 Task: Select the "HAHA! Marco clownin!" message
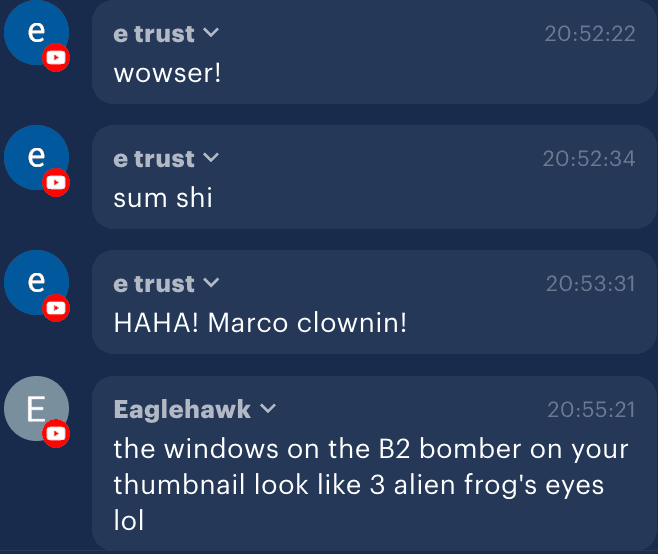(260, 323)
